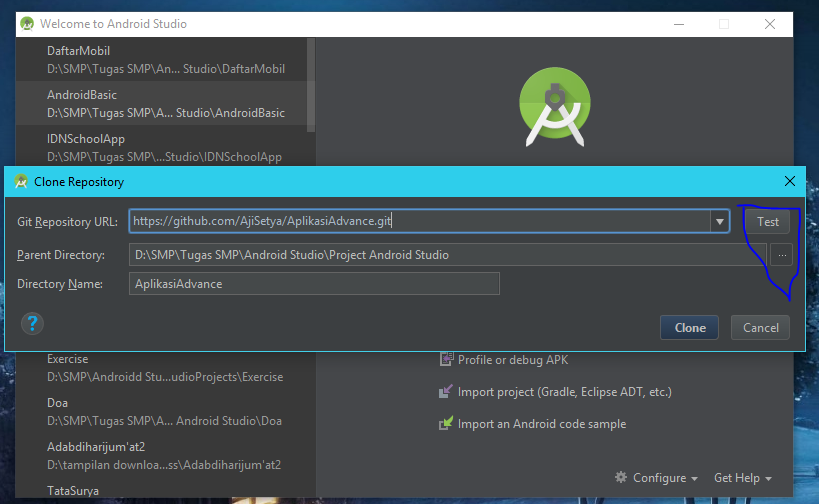Viewport: 819px width, 504px height.
Task: Click the Parent Directory path field
Action: pos(448,255)
